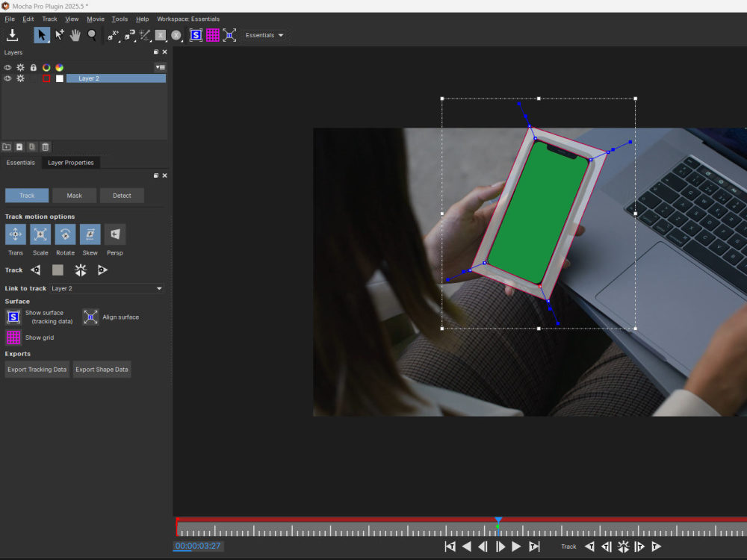Image resolution: width=747 pixels, height=560 pixels.
Task: Click Export Shape Data button
Action: pos(102,370)
